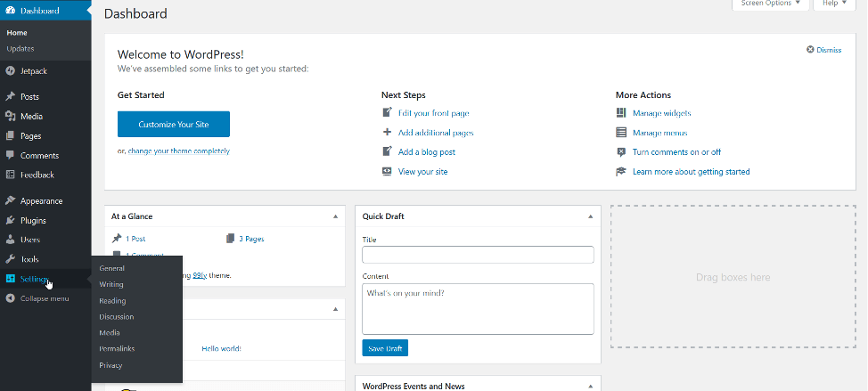Select Updates under Dashboard
This screenshot has height=391, width=868.
click(x=20, y=49)
